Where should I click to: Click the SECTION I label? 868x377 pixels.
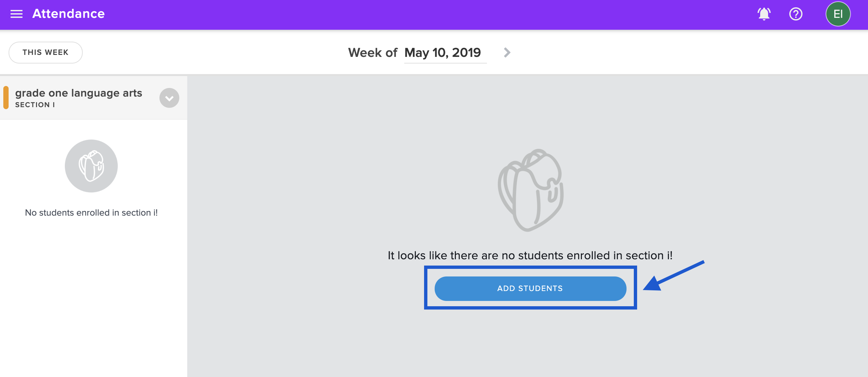[35, 105]
